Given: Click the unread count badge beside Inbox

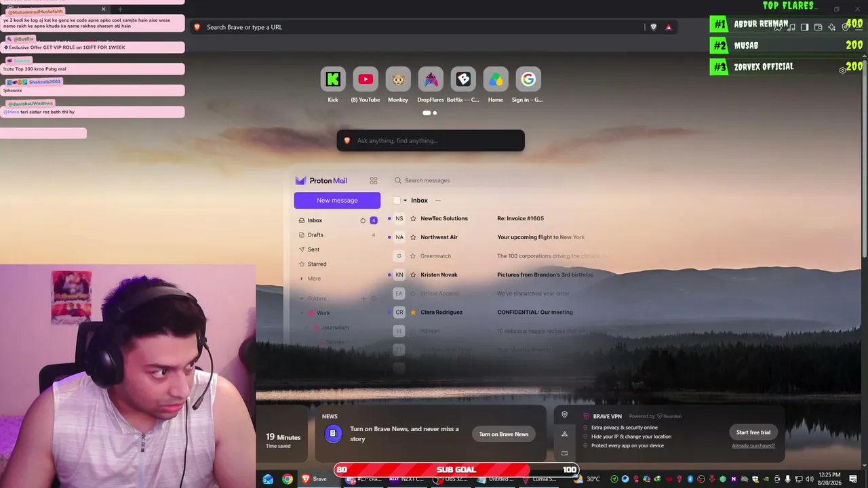Looking at the screenshot, I should tap(374, 220).
